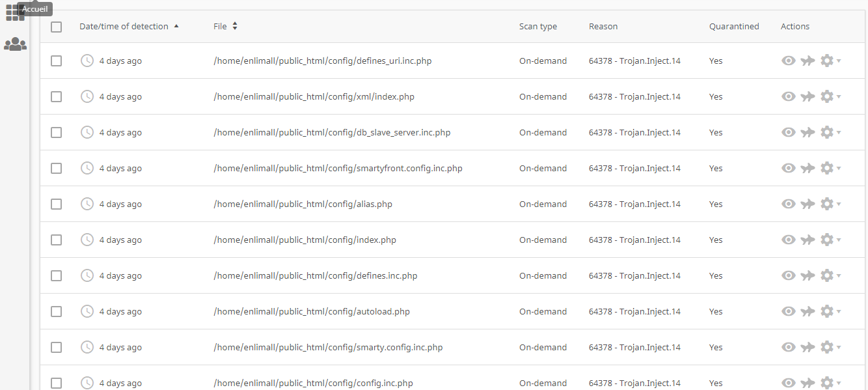Open the Accueil home grid icon
The height and width of the screenshot is (390, 868).
14,12
